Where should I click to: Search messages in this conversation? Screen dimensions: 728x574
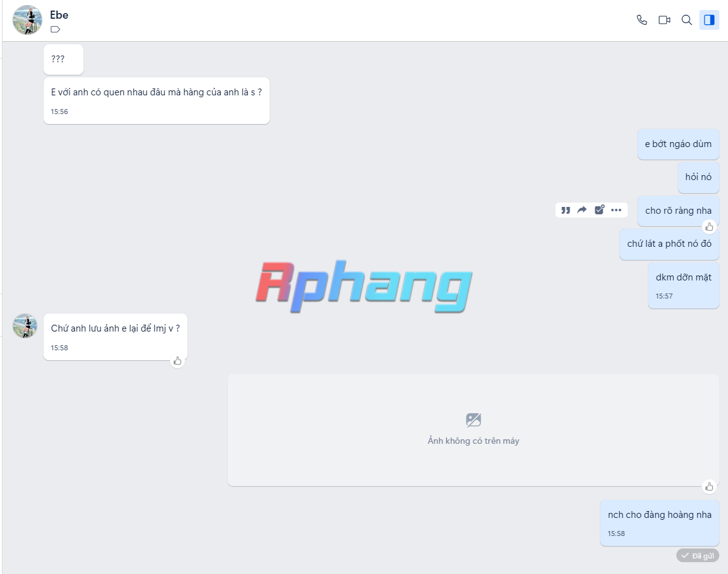point(687,20)
